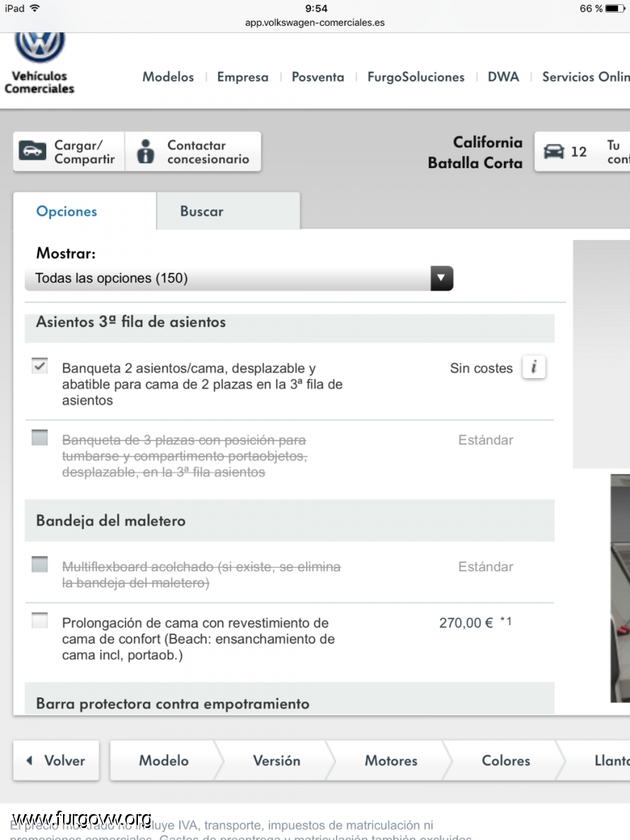The height and width of the screenshot is (840, 630).
Task: Click the Barra protectora contra empotramiento header
Action: click(x=289, y=699)
